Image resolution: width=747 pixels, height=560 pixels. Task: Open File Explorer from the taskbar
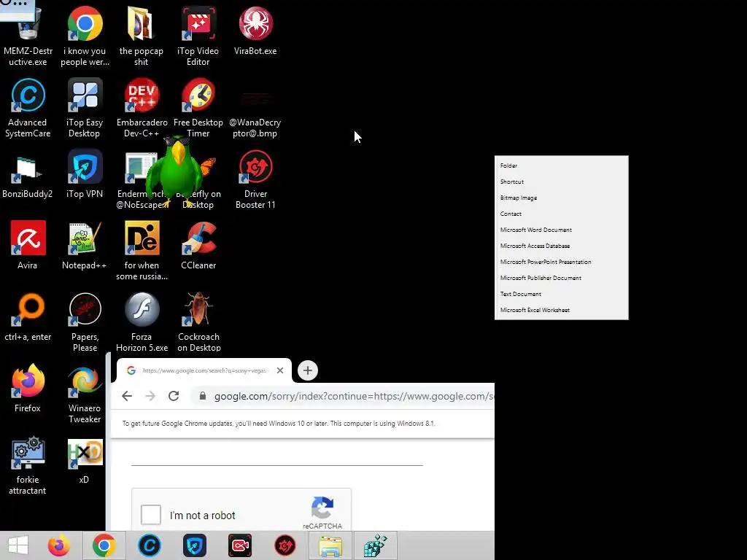pyautogui.click(x=330, y=545)
